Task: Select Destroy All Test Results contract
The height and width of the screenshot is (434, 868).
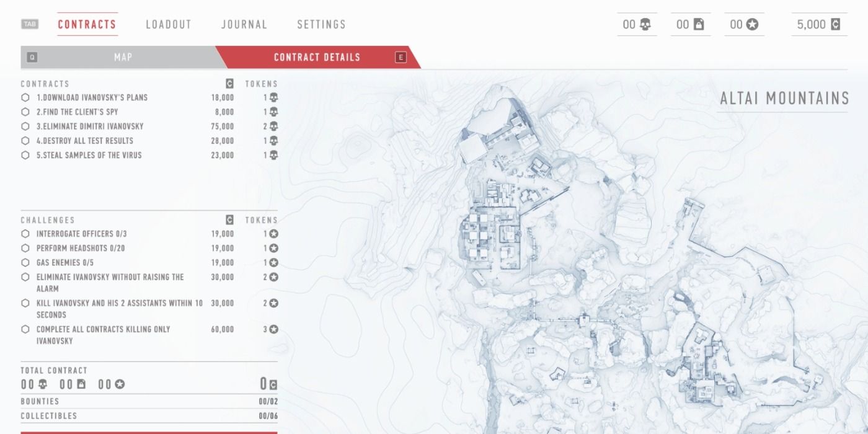Action: [84, 141]
